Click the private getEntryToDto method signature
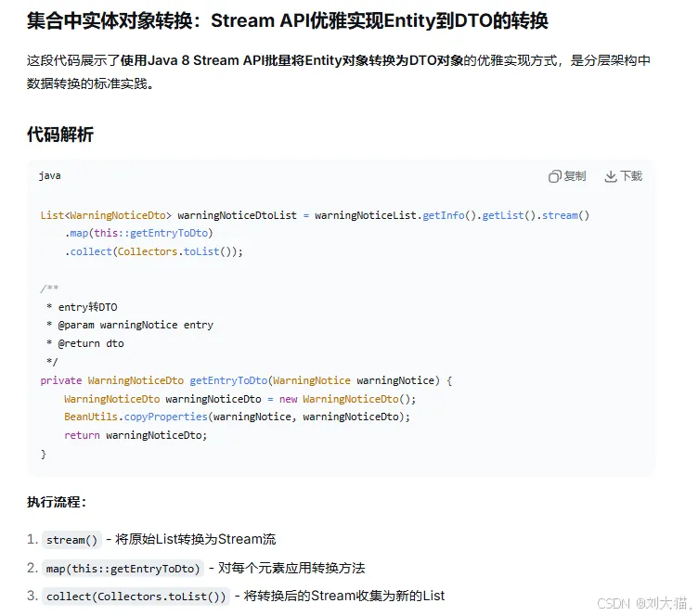Screen dimensions: 698x616 (246, 380)
